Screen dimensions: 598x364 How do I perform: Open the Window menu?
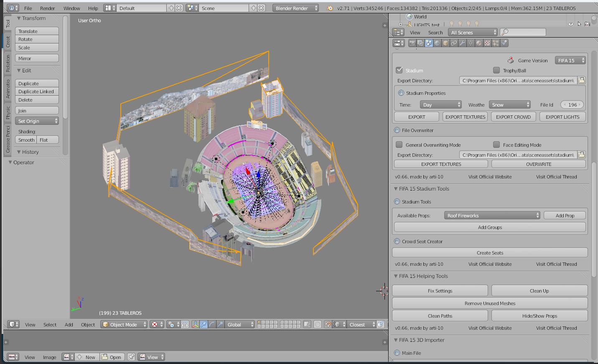click(71, 8)
